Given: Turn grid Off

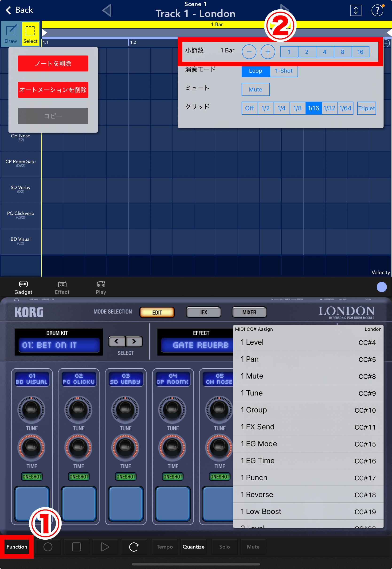Looking at the screenshot, I should pyautogui.click(x=250, y=108).
